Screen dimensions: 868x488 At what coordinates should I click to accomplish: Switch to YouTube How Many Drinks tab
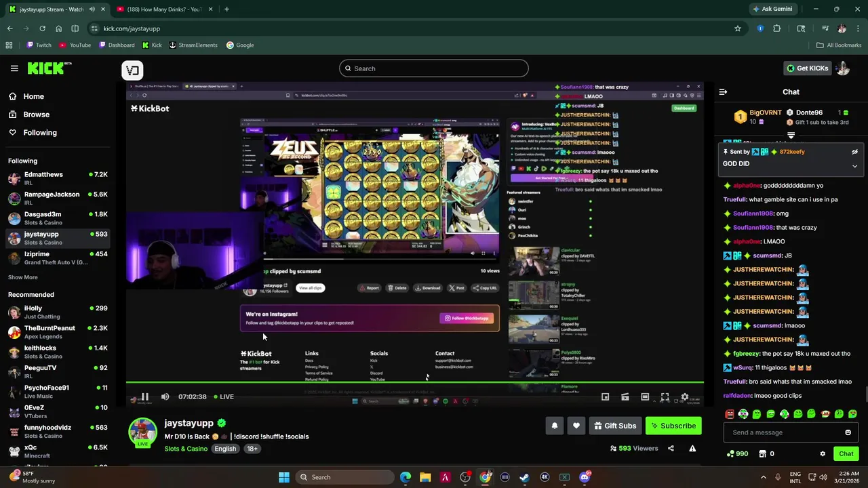coord(163,9)
